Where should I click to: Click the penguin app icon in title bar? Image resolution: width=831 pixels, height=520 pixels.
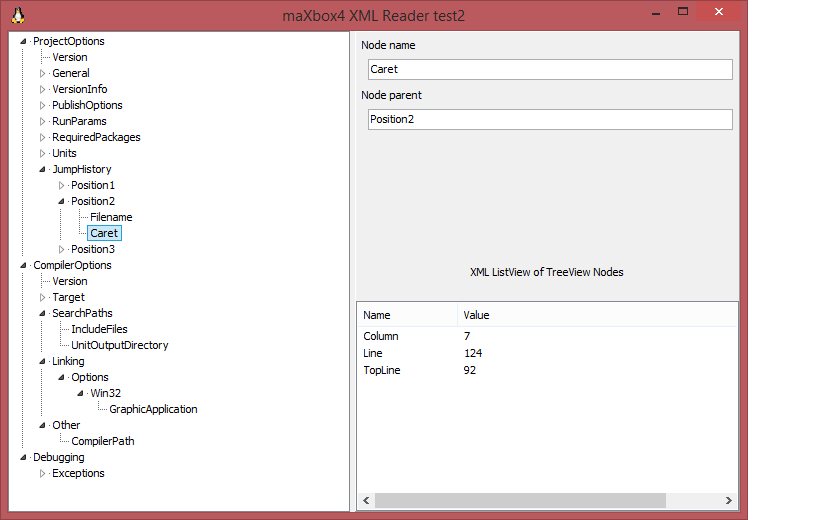(x=18, y=15)
